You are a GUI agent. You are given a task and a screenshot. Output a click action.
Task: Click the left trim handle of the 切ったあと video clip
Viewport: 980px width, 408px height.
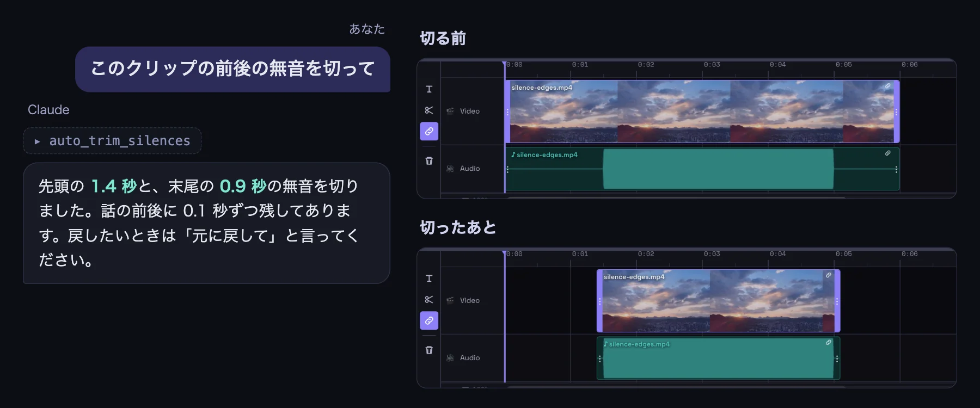[x=600, y=301]
